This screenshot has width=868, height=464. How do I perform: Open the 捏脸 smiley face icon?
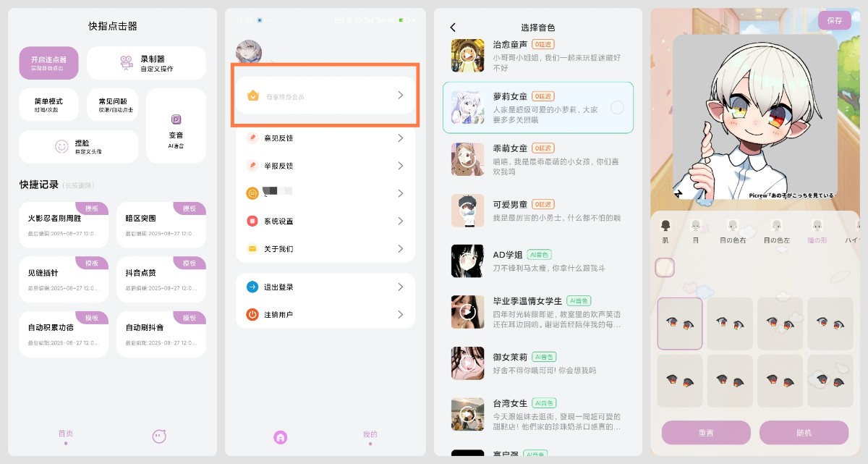61,146
